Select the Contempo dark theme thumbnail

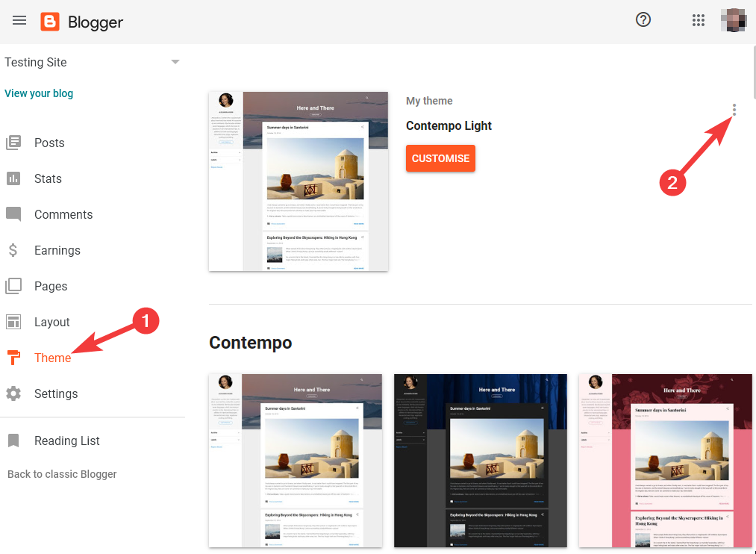pyautogui.click(x=480, y=461)
